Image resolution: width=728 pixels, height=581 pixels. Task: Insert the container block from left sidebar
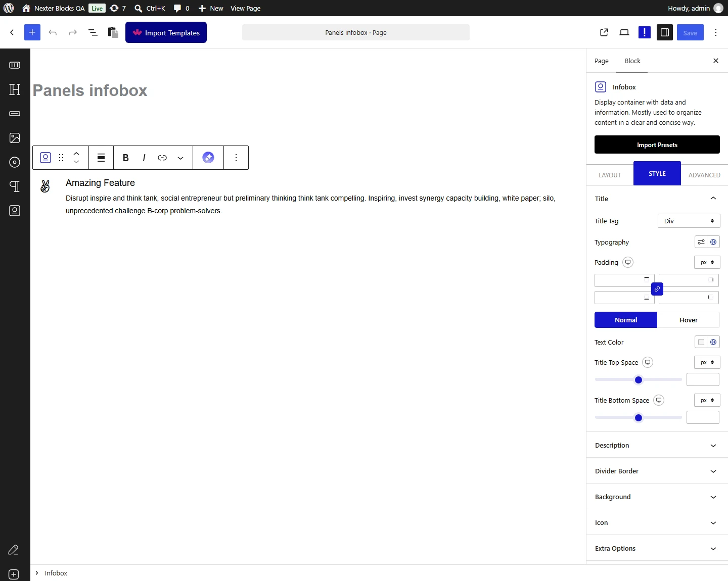(15, 65)
